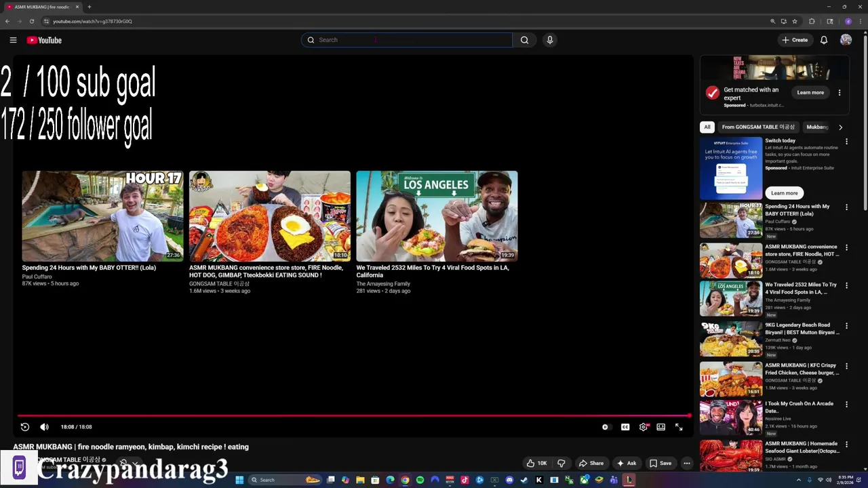The height and width of the screenshot is (488, 868).
Task: Open a new browser tab
Action: pos(89,7)
